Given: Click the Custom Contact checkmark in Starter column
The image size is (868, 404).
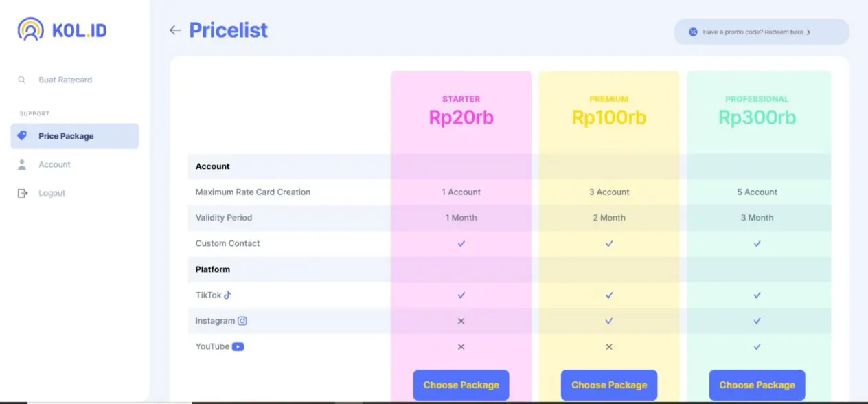Looking at the screenshot, I should (x=461, y=243).
